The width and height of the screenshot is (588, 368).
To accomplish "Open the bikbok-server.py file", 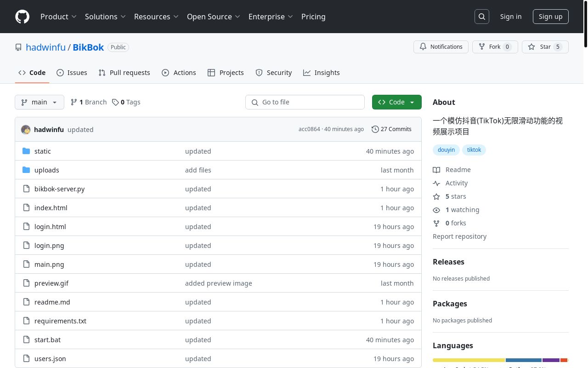I will (x=59, y=189).
